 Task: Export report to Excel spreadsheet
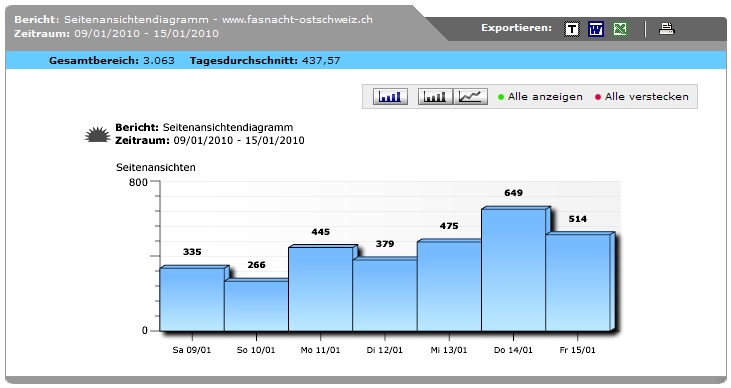[620, 29]
